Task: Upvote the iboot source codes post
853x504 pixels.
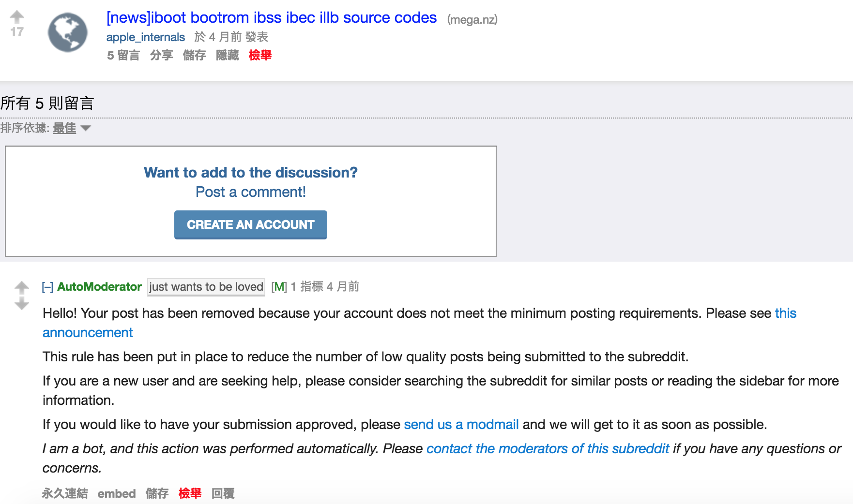Action: click(17, 17)
